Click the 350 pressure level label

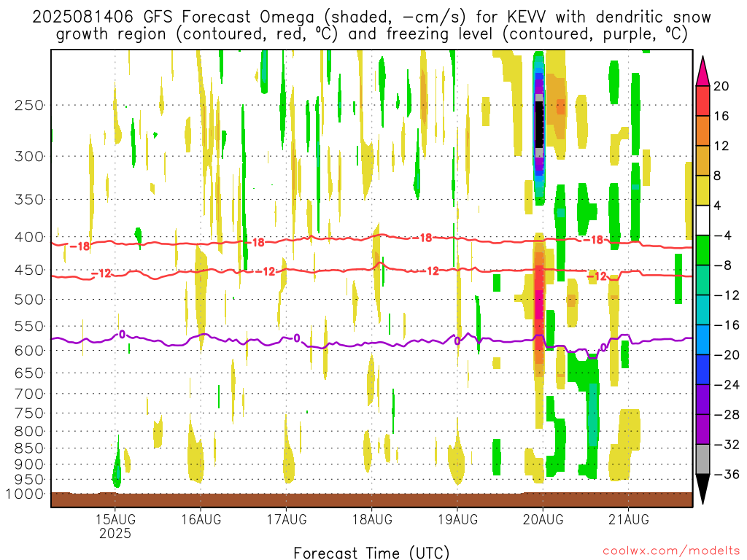click(x=29, y=200)
